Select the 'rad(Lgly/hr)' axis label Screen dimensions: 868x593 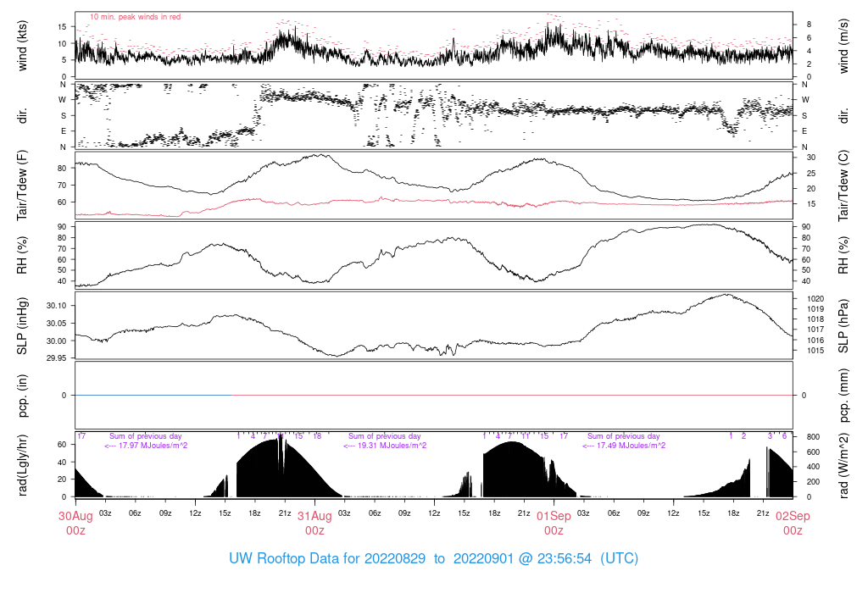[x=22, y=465]
